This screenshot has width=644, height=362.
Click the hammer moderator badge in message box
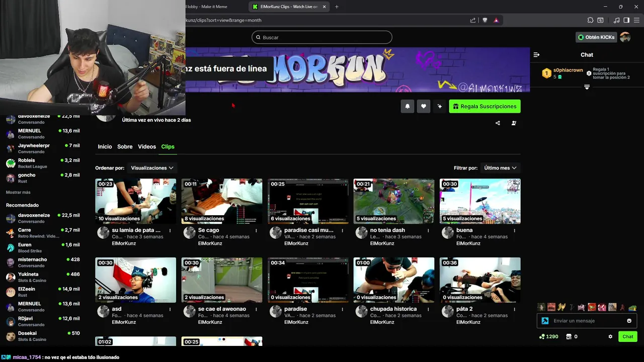[x=545, y=321]
